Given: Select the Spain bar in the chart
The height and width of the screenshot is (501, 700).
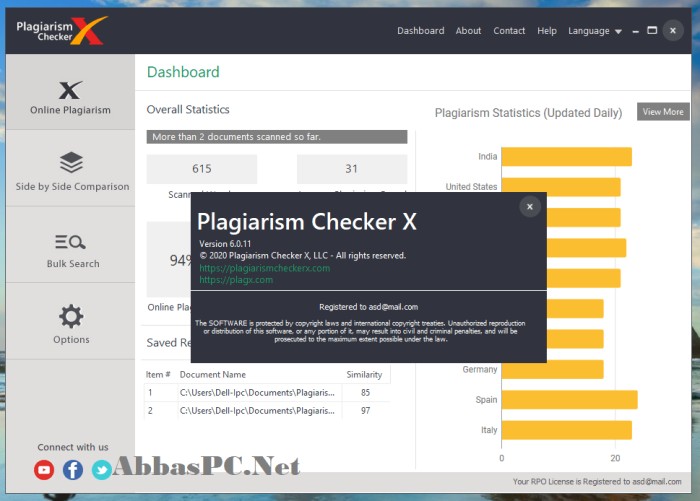Looking at the screenshot, I should (x=570, y=400).
